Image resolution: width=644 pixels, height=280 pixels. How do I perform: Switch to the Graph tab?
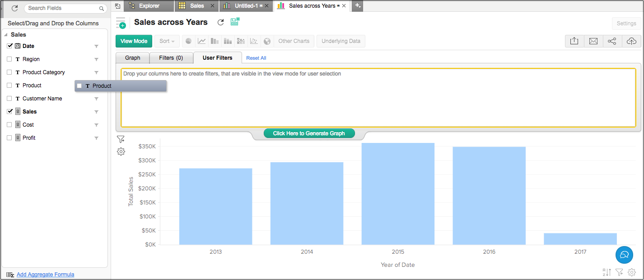click(x=133, y=58)
